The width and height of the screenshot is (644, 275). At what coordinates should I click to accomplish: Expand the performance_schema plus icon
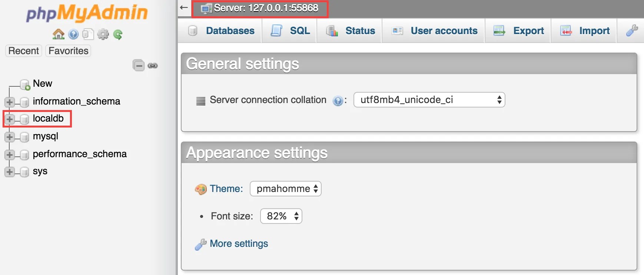pos(10,155)
